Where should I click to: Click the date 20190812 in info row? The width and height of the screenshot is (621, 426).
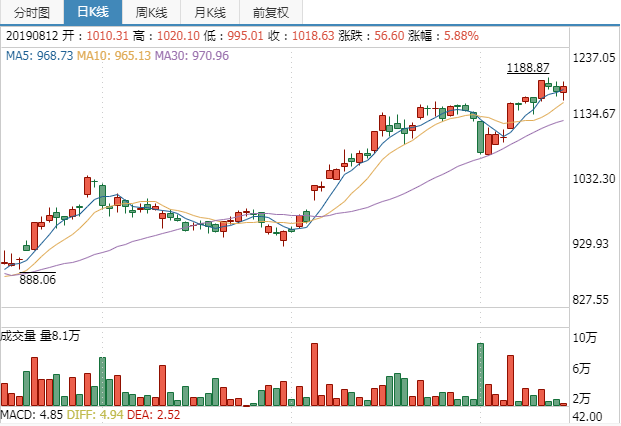(32, 36)
